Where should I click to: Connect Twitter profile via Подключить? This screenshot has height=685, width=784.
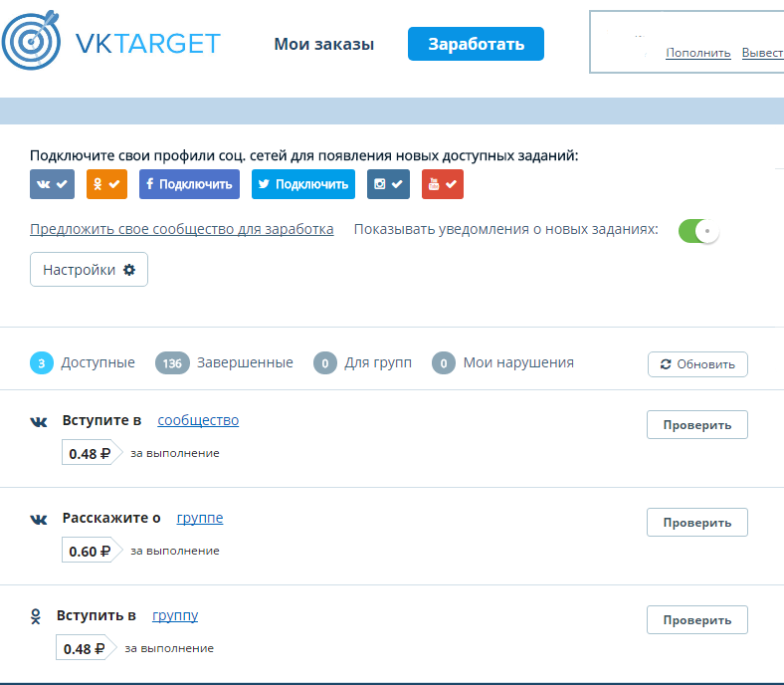303,184
